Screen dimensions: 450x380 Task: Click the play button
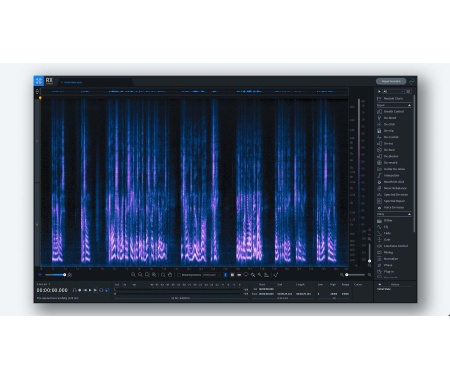(90, 290)
